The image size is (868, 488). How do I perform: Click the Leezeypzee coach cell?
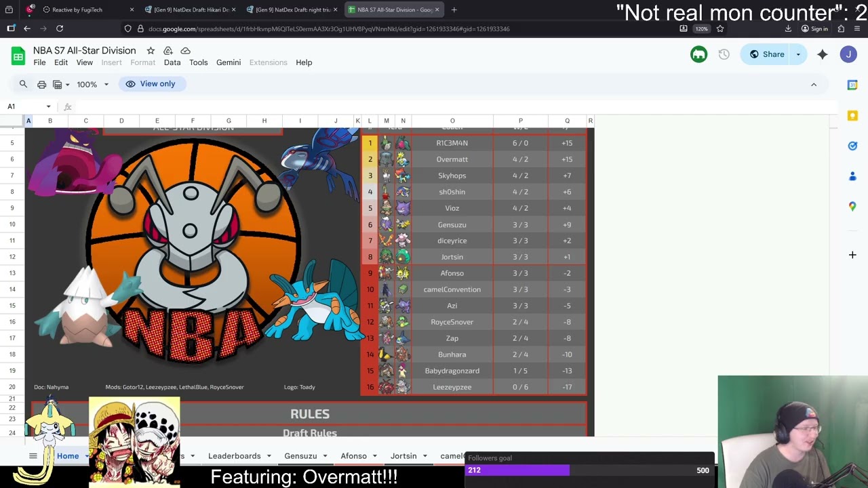pos(452,387)
